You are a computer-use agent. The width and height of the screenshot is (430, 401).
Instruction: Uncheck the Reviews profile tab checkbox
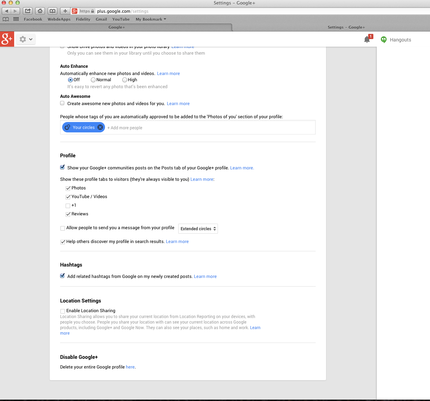pyautogui.click(x=68, y=214)
